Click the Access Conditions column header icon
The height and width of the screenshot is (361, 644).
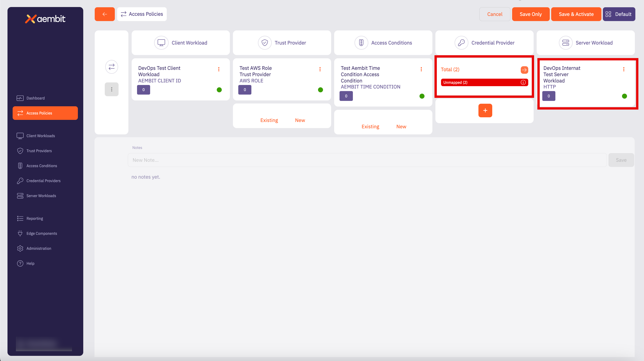(x=361, y=43)
